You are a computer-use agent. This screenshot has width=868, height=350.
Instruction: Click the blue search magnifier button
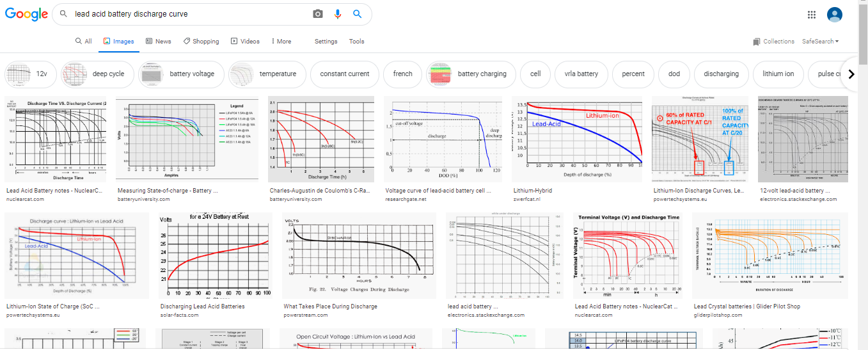[x=358, y=14]
